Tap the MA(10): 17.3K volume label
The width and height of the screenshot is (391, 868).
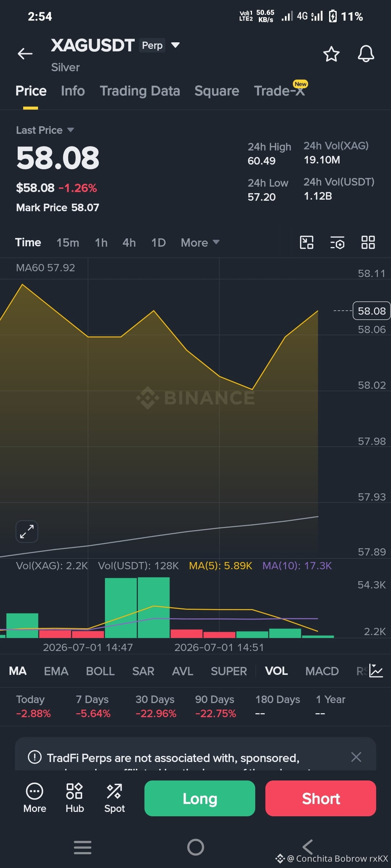click(297, 566)
